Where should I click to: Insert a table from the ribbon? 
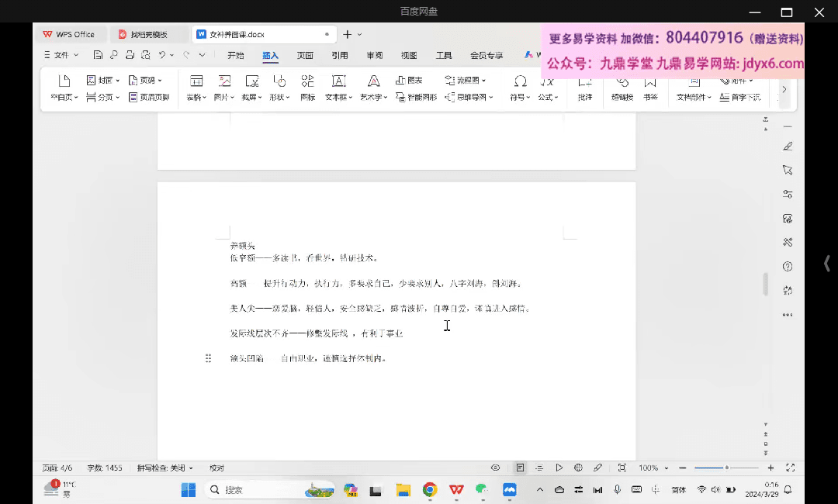click(x=196, y=81)
